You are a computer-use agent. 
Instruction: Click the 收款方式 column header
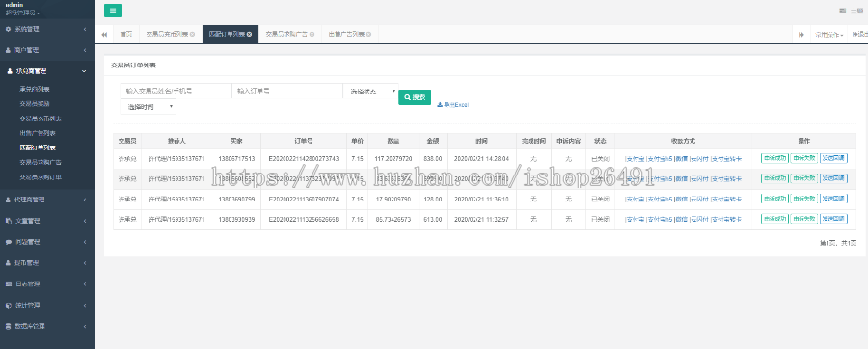click(683, 141)
